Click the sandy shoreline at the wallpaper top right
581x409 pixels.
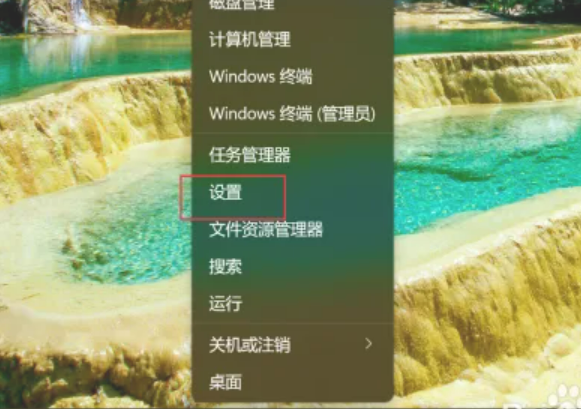(463, 19)
